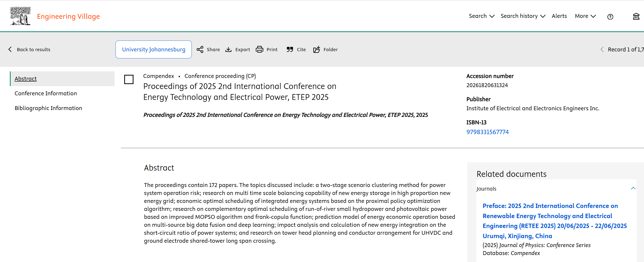The width and height of the screenshot is (644, 262).
Task: Click the Related documents heading
Action: point(512,174)
